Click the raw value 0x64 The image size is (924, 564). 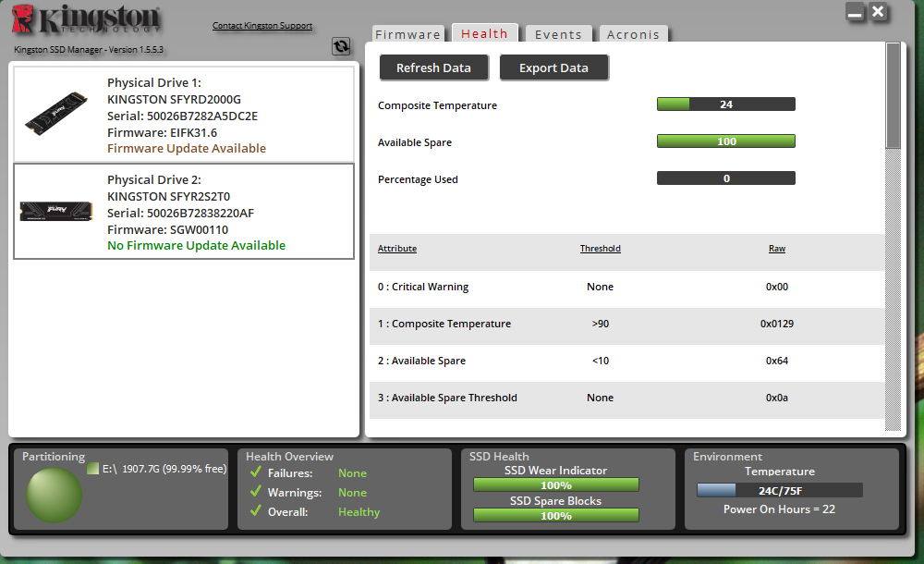click(x=777, y=361)
